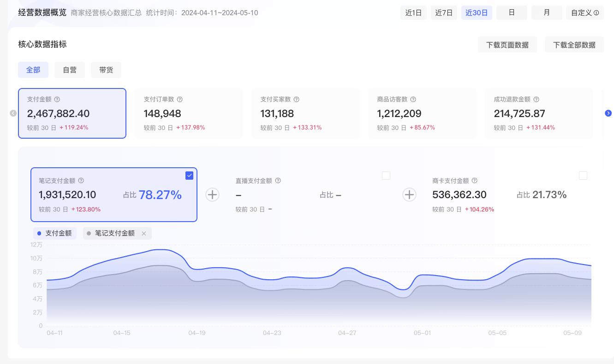This screenshot has height=364, width=614.
Task: Select the 支付订单数 metric card
Action: (189, 113)
